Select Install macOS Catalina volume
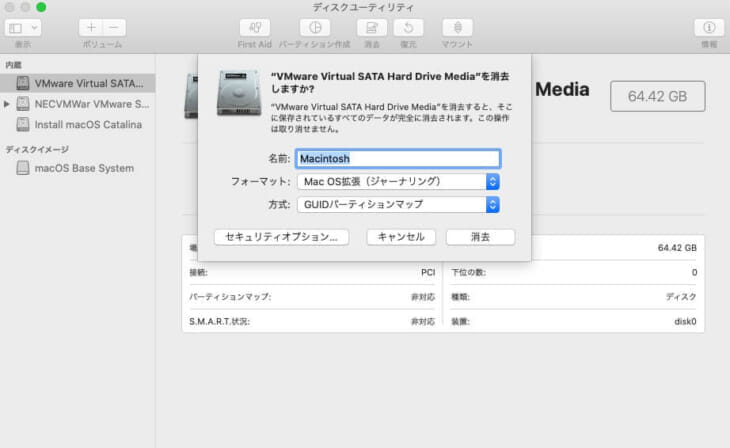 [x=88, y=125]
